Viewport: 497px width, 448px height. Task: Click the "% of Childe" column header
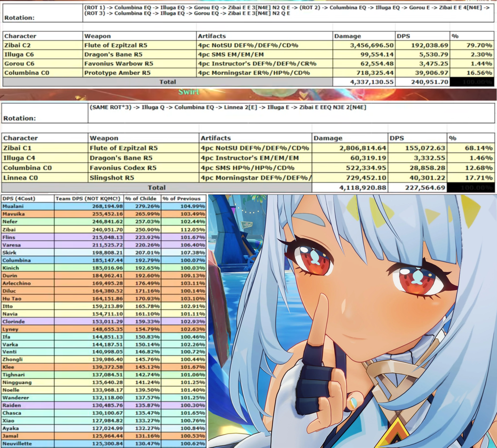click(x=142, y=199)
